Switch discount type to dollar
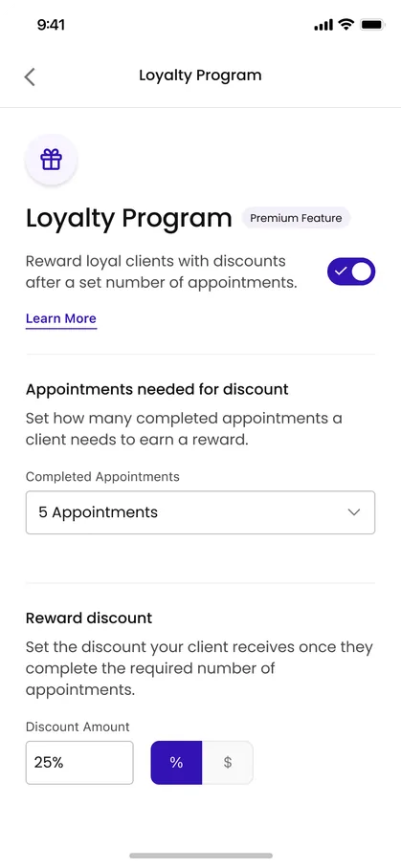The height and width of the screenshot is (868, 401). (228, 762)
